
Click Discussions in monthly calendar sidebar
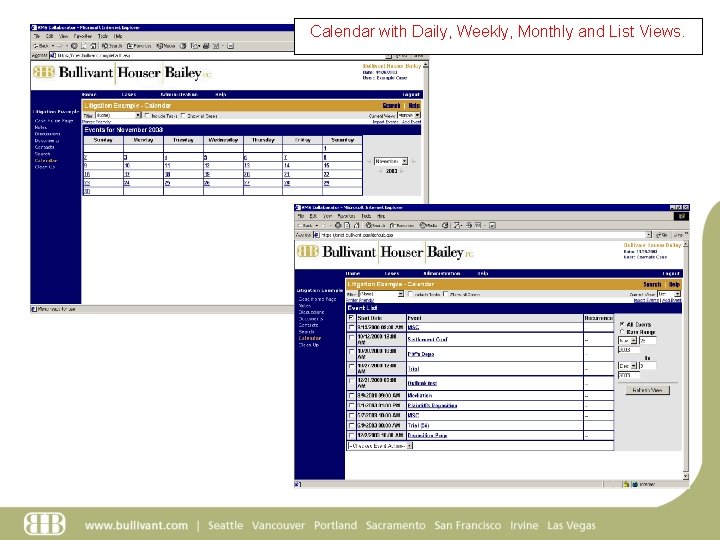point(47,134)
